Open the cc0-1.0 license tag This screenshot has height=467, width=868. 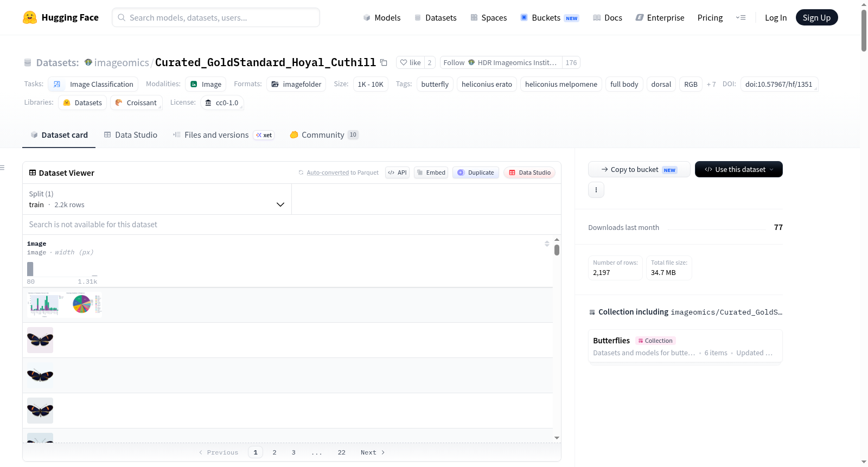click(x=222, y=103)
